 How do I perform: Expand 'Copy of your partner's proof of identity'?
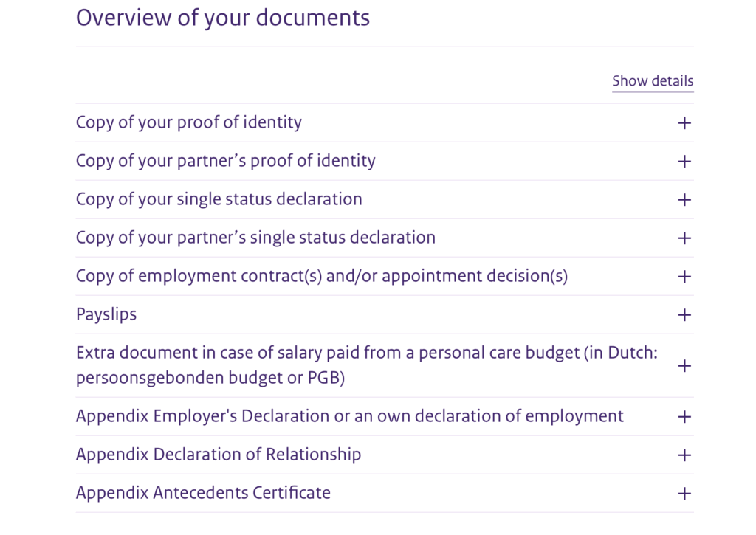coord(226,161)
